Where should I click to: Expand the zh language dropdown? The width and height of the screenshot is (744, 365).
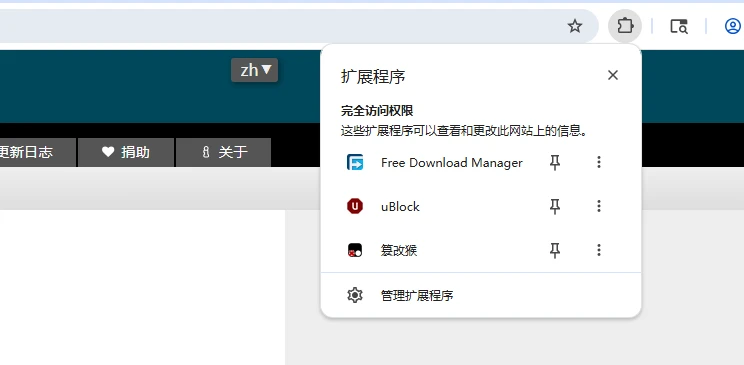point(254,70)
